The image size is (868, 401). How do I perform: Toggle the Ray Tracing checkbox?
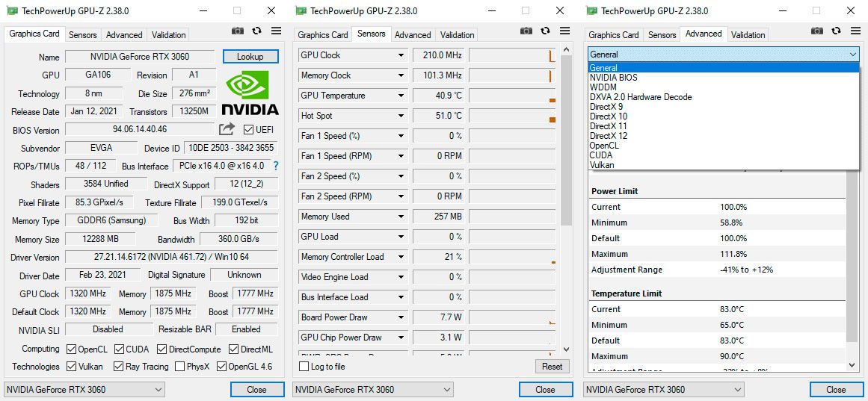pyautogui.click(x=118, y=366)
